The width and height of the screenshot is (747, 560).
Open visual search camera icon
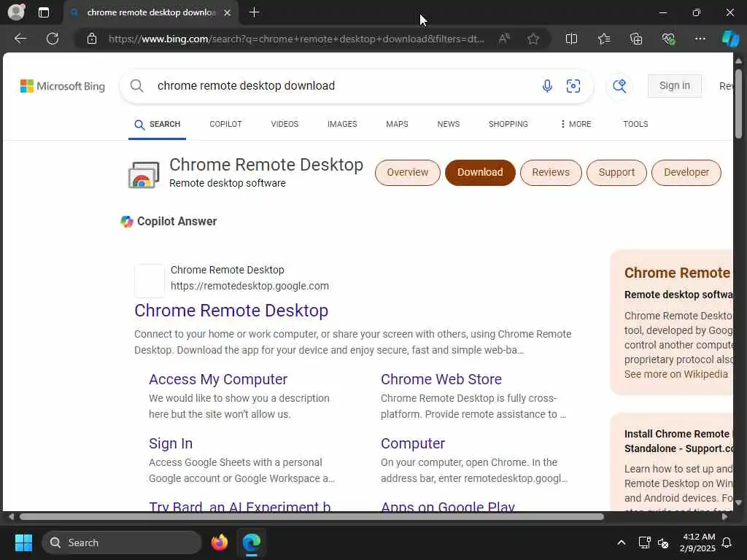pyautogui.click(x=573, y=86)
